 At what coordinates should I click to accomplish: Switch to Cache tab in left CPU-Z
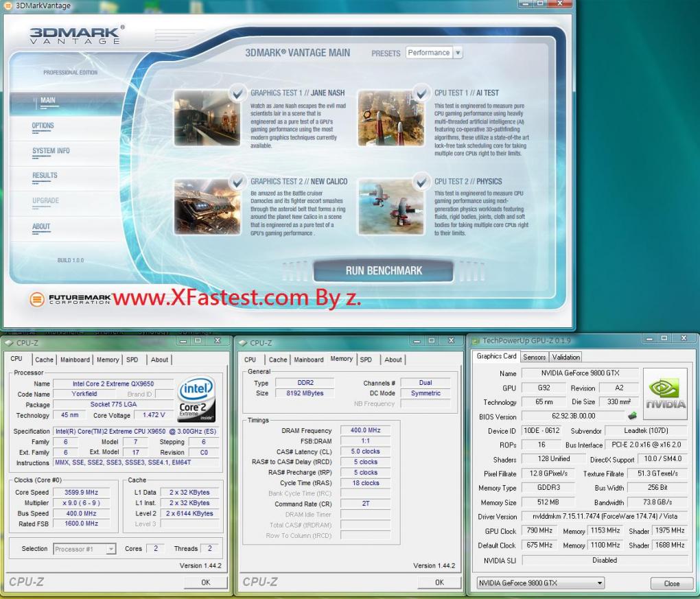[44, 360]
